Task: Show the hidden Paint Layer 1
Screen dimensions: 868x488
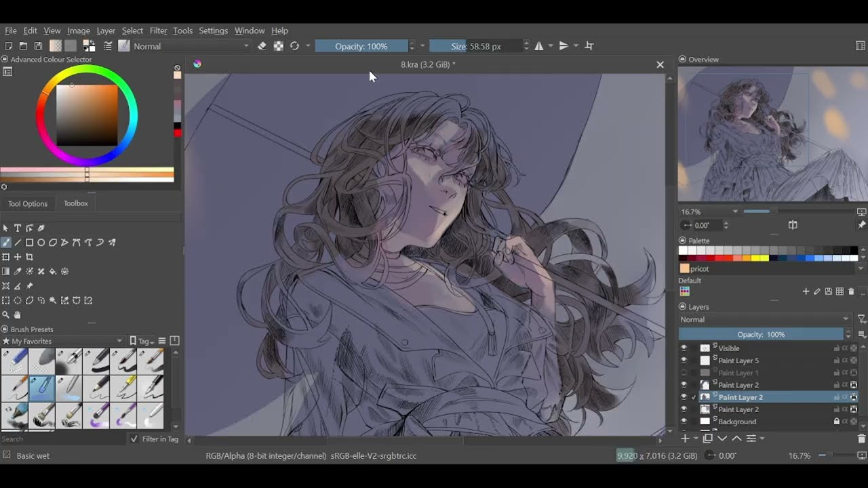Action: click(x=684, y=373)
